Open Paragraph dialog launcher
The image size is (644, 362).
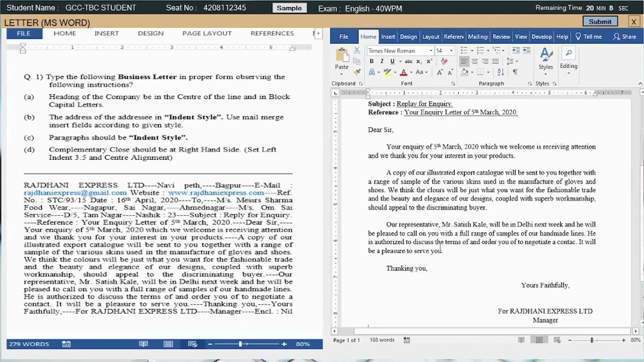coord(530,83)
